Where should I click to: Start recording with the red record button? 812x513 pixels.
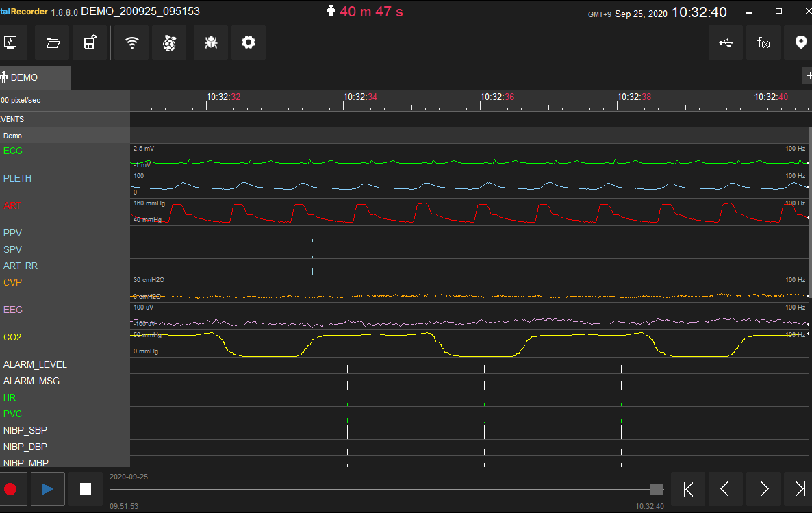[10, 488]
